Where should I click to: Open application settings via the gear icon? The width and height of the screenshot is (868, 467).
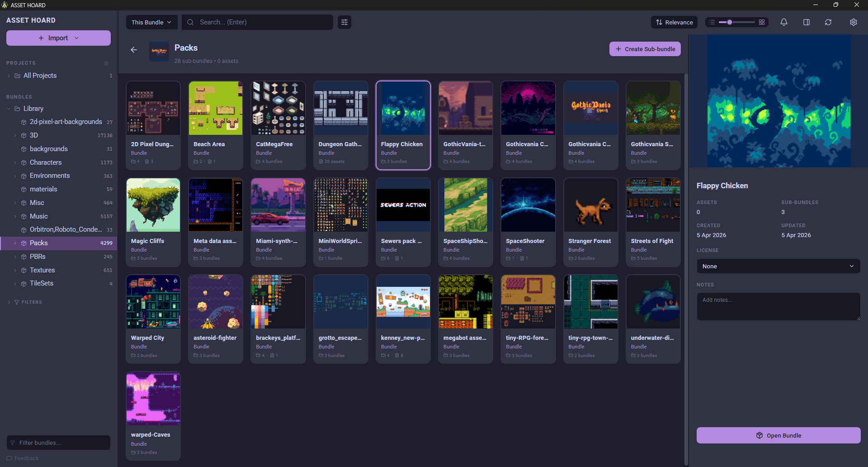854,22
